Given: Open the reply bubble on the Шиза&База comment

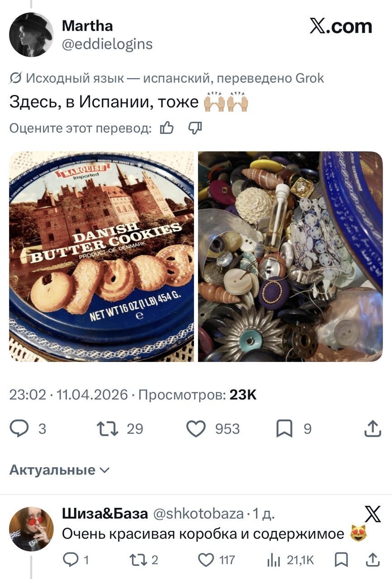Looking at the screenshot, I should (x=70, y=560).
